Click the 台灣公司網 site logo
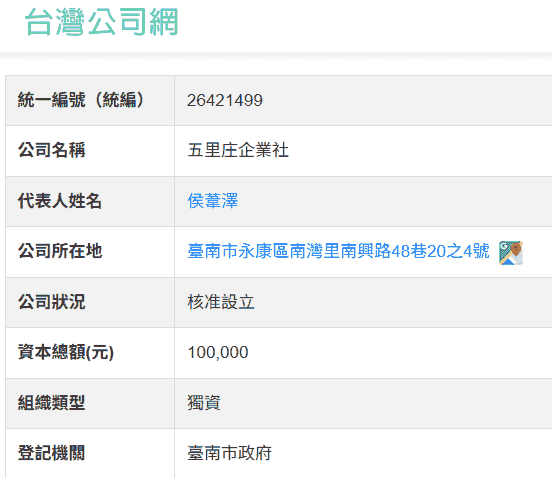The width and height of the screenshot is (552, 478). pyautogui.click(x=102, y=22)
